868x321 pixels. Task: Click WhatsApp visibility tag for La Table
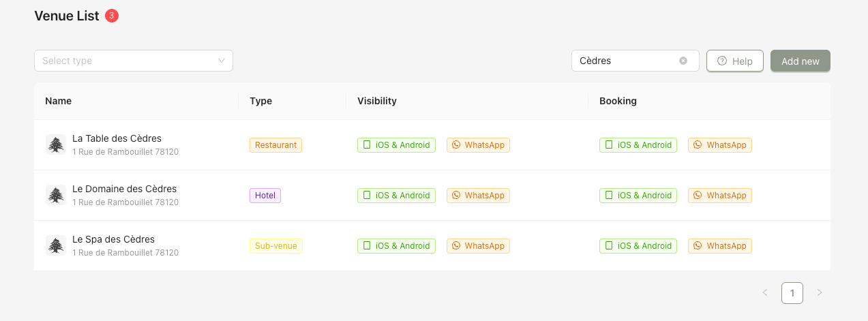point(478,145)
